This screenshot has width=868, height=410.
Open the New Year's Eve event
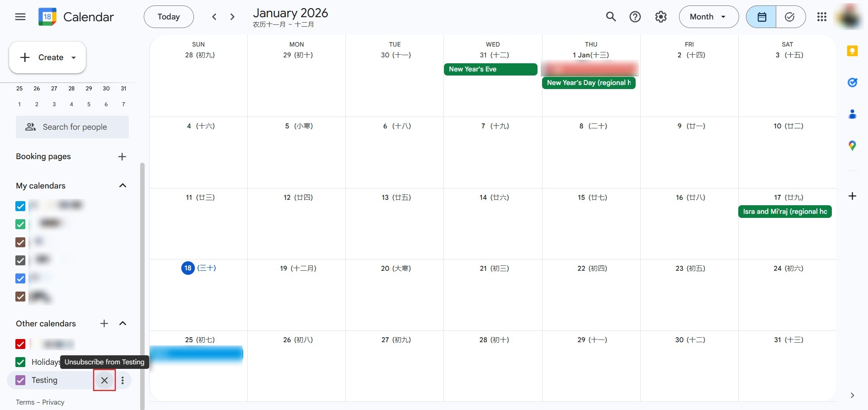(x=490, y=69)
